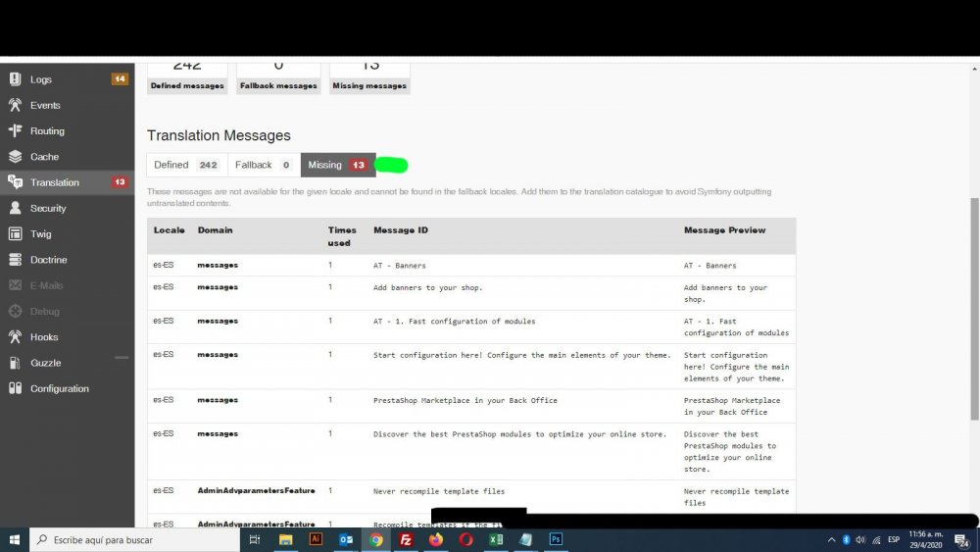Click the Times used column header
Screen dimensions: 980x552
[342, 236]
